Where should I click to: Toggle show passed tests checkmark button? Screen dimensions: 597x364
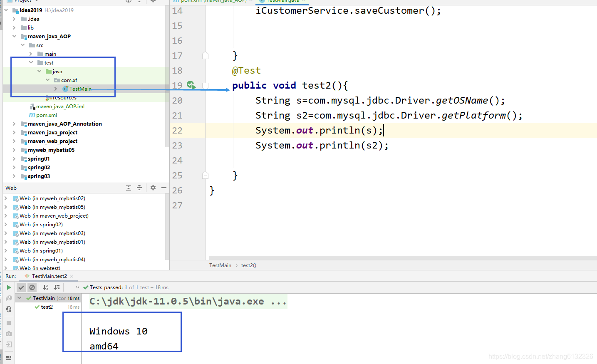(x=21, y=287)
